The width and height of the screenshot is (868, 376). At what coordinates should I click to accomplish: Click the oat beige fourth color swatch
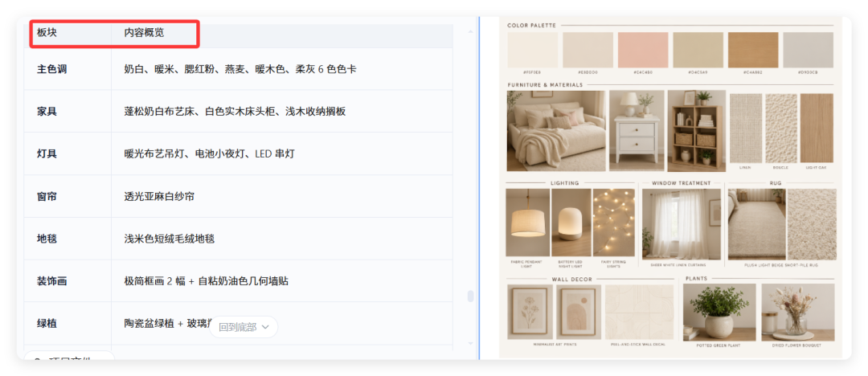point(698,50)
